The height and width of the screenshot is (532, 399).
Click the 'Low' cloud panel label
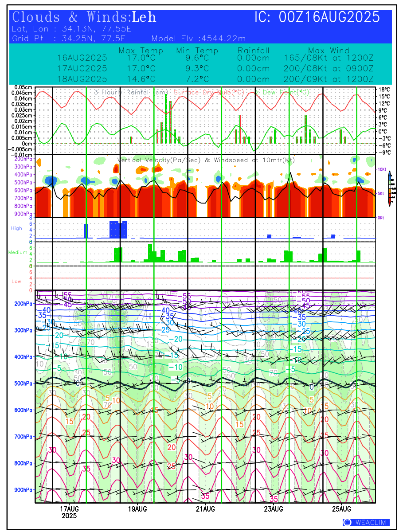point(16,282)
